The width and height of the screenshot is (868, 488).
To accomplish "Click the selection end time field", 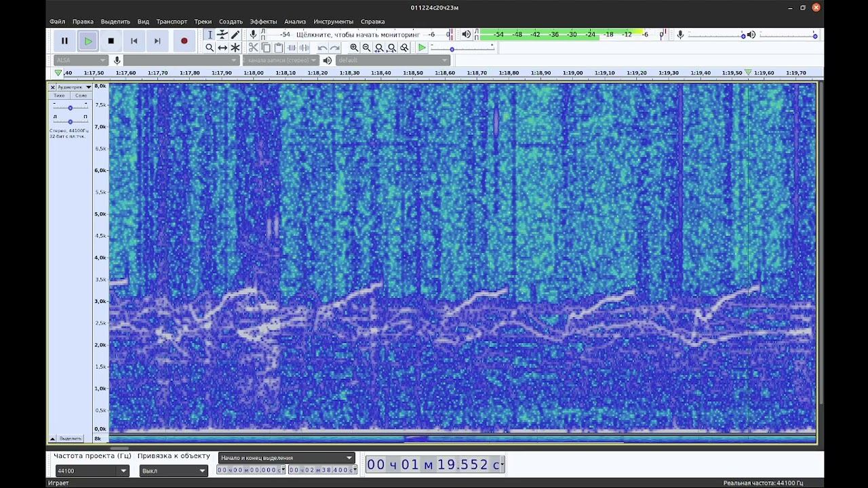I will tap(323, 470).
